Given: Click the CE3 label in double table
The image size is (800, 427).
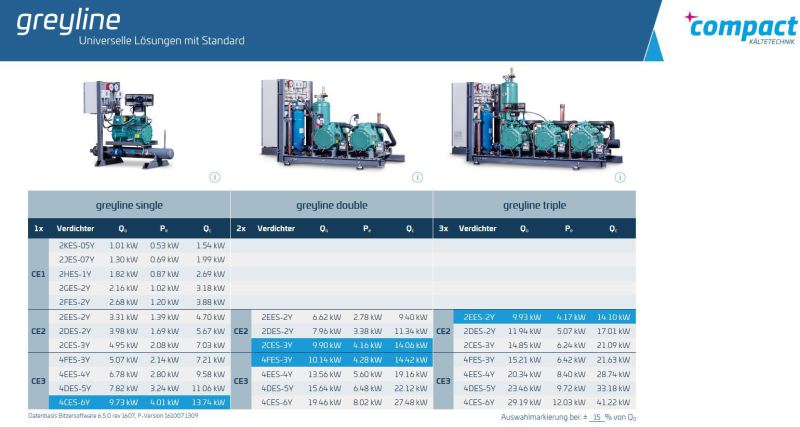Looking at the screenshot, I should pos(241,381).
